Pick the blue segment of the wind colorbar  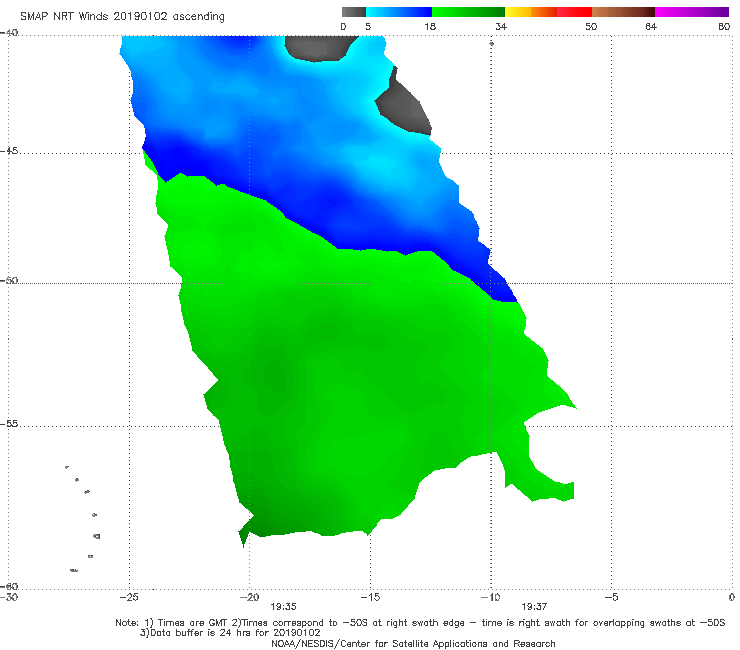[399, 12]
